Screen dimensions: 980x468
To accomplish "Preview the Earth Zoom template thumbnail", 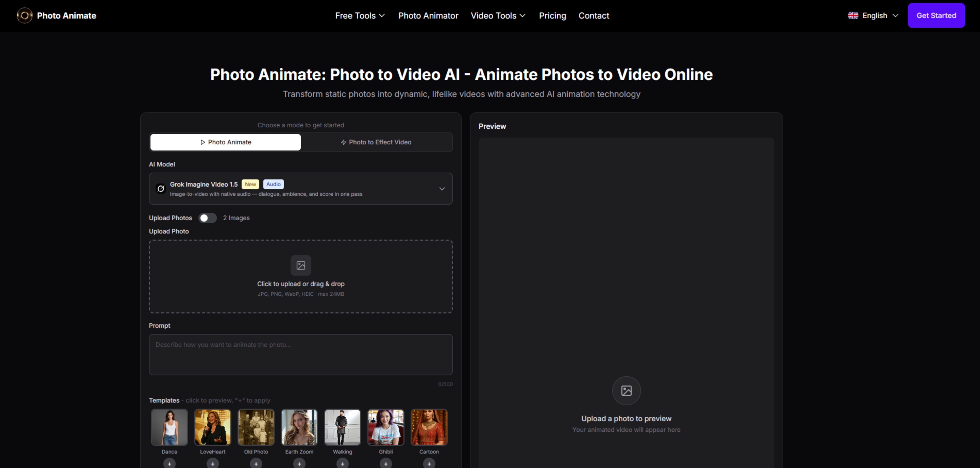I will tap(299, 427).
